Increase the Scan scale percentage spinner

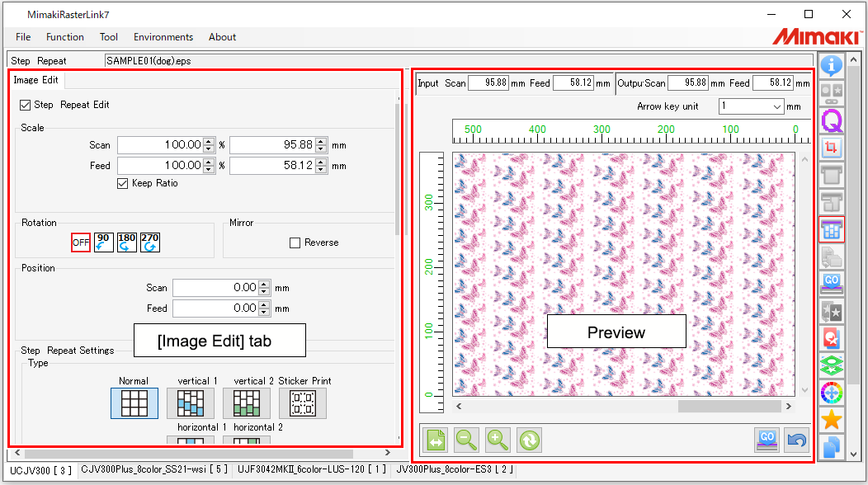pyautogui.click(x=210, y=141)
